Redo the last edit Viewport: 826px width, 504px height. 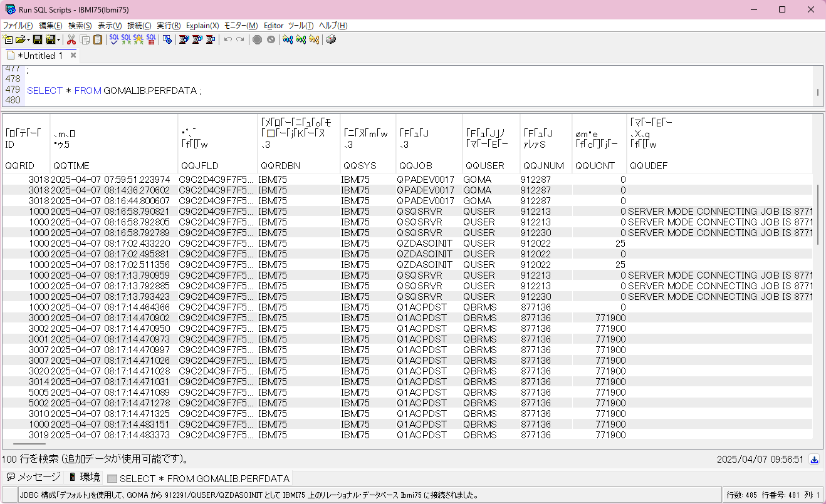pyautogui.click(x=241, y=39)
